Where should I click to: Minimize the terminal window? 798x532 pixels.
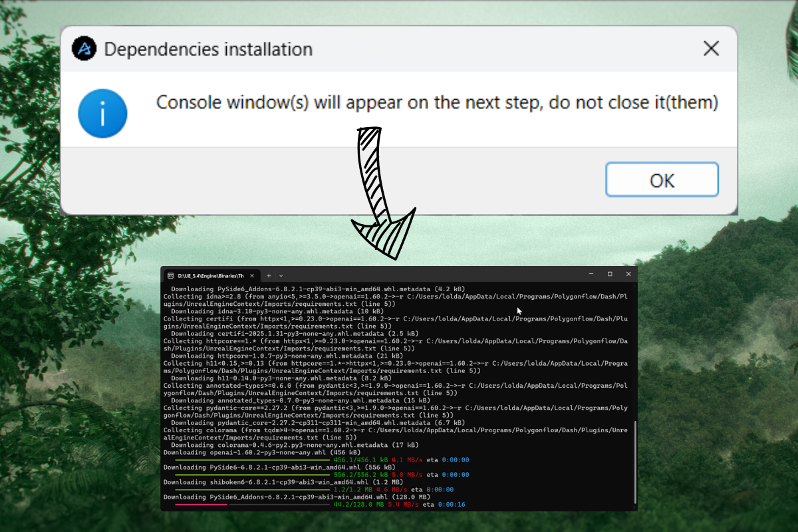coord(591,274)
